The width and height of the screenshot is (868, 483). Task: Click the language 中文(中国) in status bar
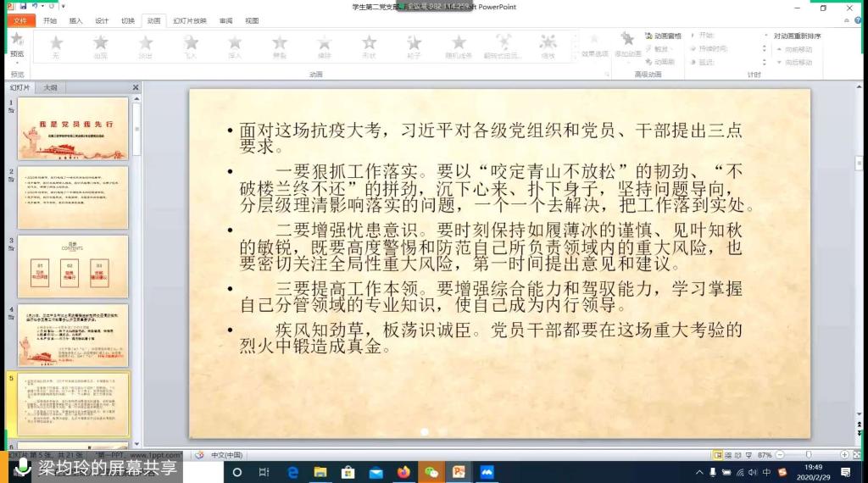[x=226, y=455]
